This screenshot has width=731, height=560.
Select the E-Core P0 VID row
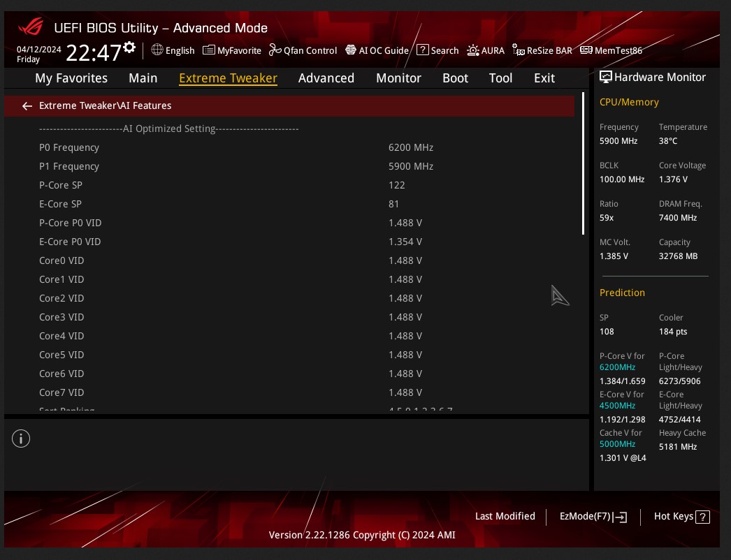[289, 242]
